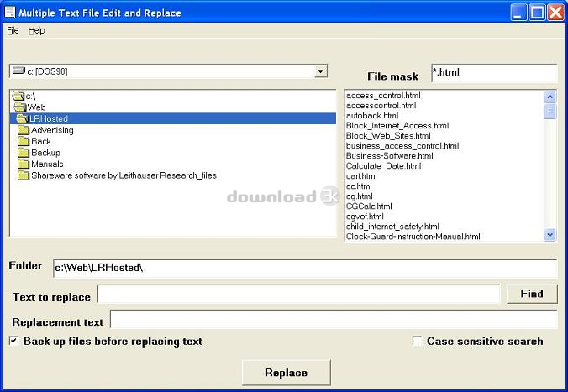The height and width of the screenshot is (392, 568).
Task: Click the Find button
Action: [x=532, y=294]
